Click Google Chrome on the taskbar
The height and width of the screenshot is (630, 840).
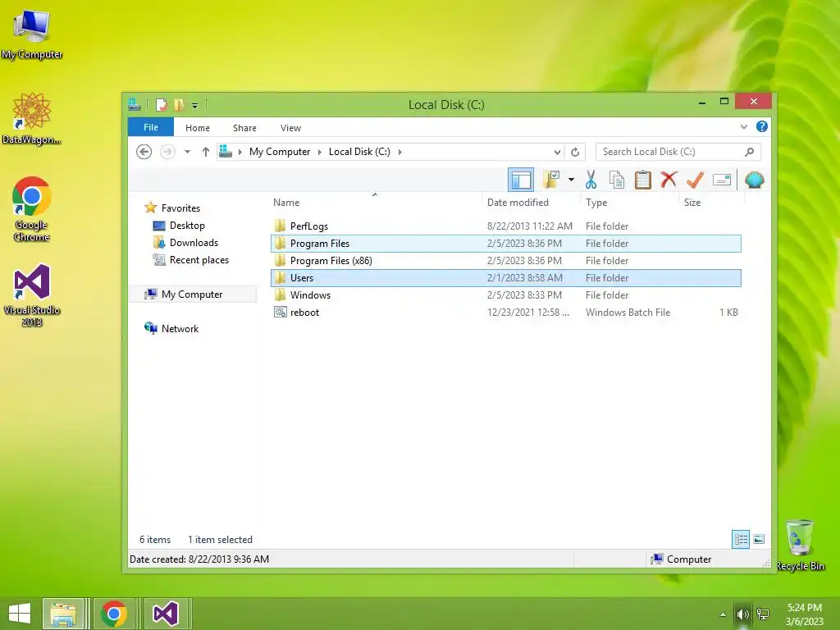(x=113, y=614)
